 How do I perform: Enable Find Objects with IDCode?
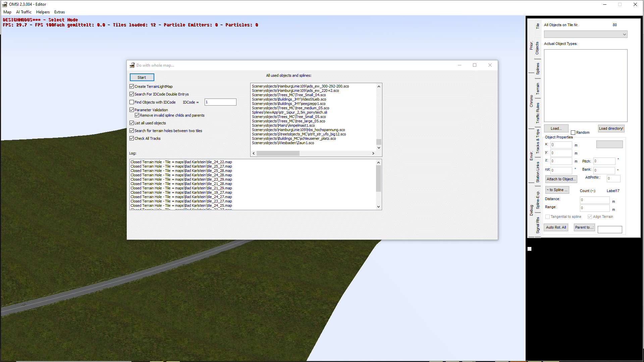tap(132, 102)
